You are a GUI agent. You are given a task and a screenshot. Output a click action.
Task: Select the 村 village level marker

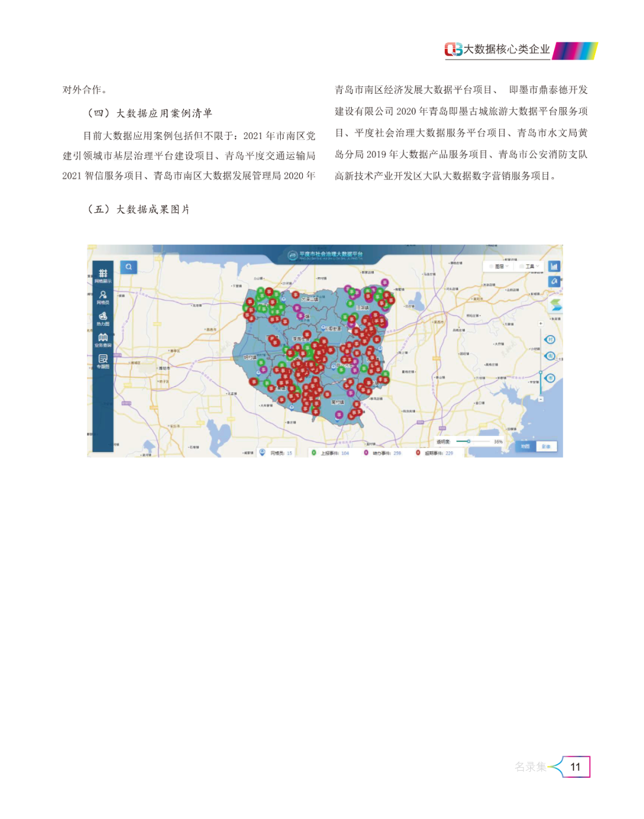pyautogui.click(x=550, y=339)
